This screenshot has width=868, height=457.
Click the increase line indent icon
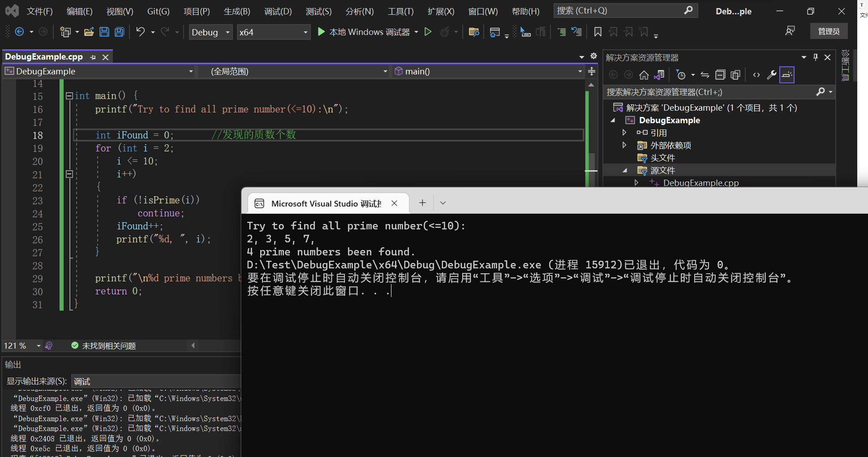click(x=561, y=32)
